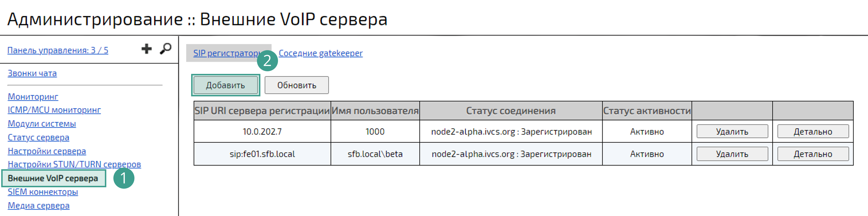Viewport: 868px width, 216px height.
Task: Click the Обновить button to refresh list
Action: click(x=297, y=85)
